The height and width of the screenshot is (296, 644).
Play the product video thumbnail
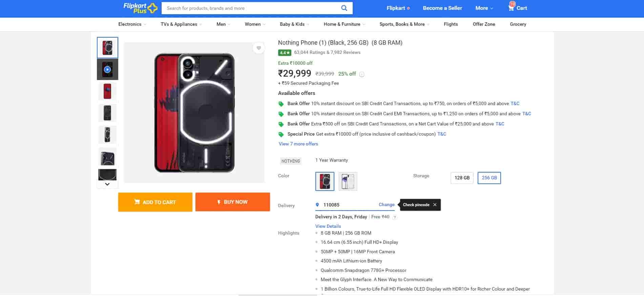pyautogui.click(x=107, y=70)
